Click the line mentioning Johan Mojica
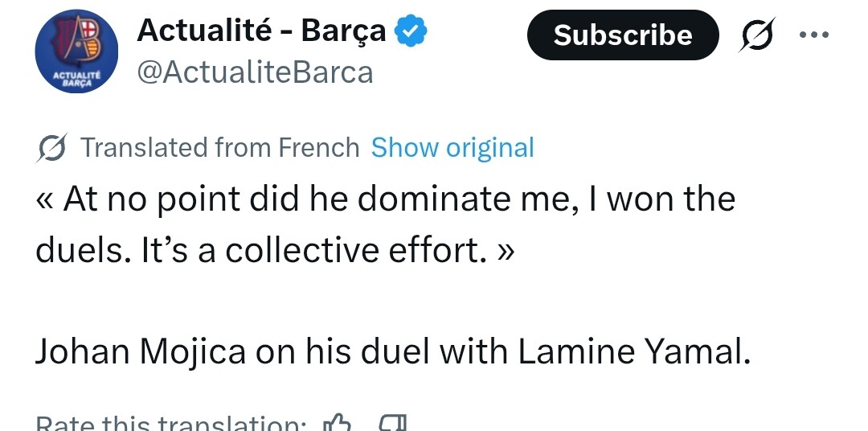This screenshot has width=868, height=431. (392, 353)
